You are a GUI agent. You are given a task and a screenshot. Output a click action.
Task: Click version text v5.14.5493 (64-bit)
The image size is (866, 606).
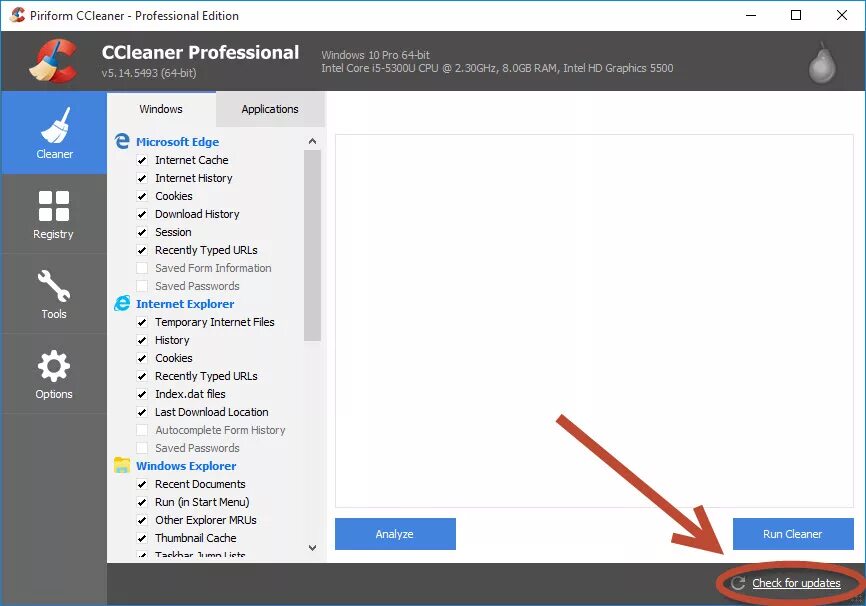[x=149, y=73]
